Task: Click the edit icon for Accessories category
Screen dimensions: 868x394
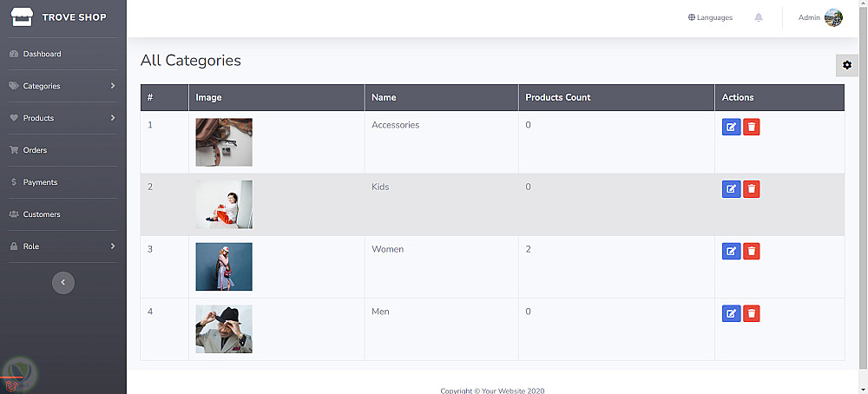Action: tap(731, 128)
